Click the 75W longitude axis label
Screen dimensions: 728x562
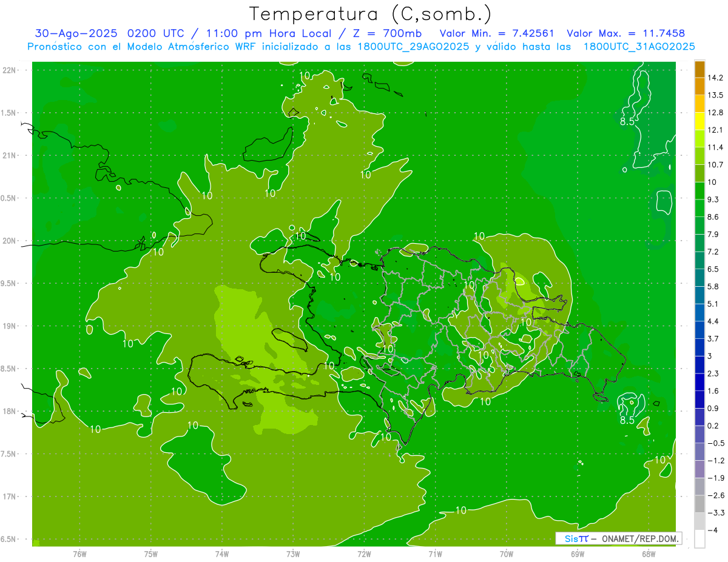pyautogui.click(x=151, y=554)
